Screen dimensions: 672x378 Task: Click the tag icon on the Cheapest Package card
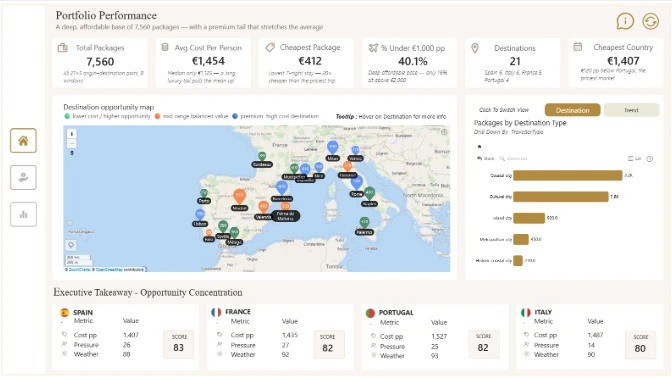coord(270,47)
